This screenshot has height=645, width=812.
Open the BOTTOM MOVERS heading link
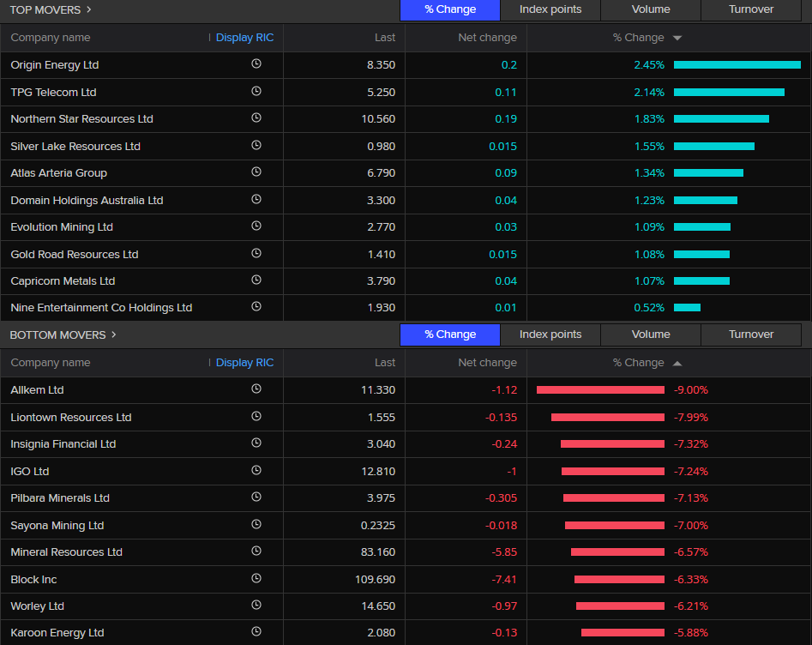(x=58, y=335)
